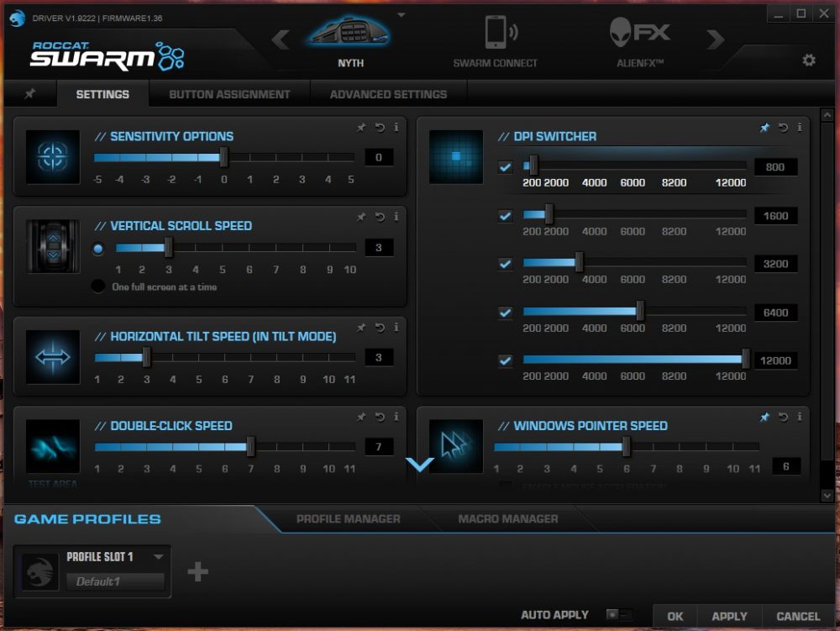This screenshot has height=631, width=840.
Task: Select the scroll speed slider radio button
Action: point(98,249)
